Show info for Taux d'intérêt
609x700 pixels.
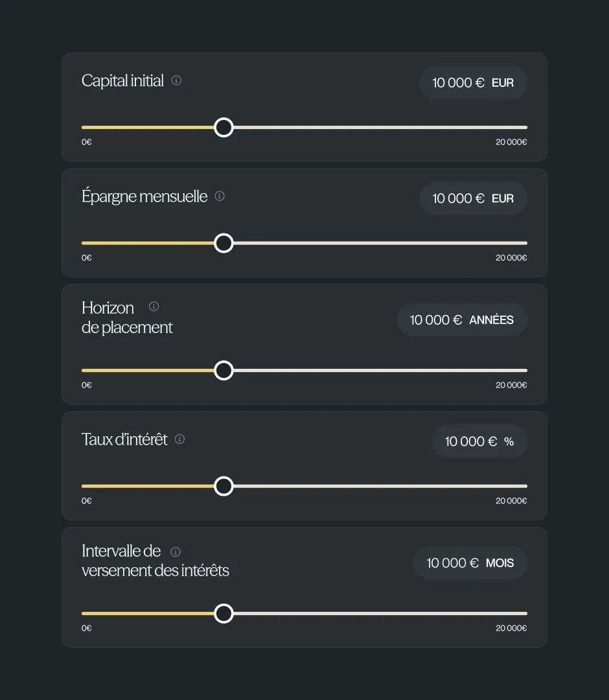180,439
